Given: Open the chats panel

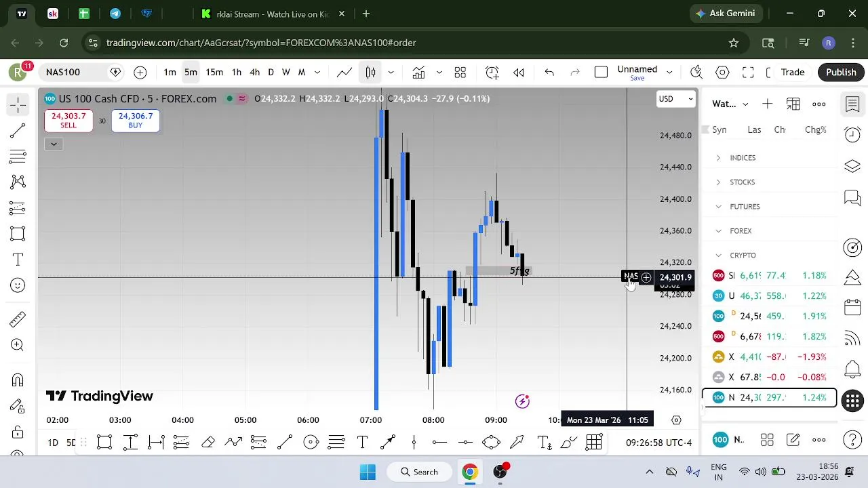Looking at the screenshot, I should (852, 198).
